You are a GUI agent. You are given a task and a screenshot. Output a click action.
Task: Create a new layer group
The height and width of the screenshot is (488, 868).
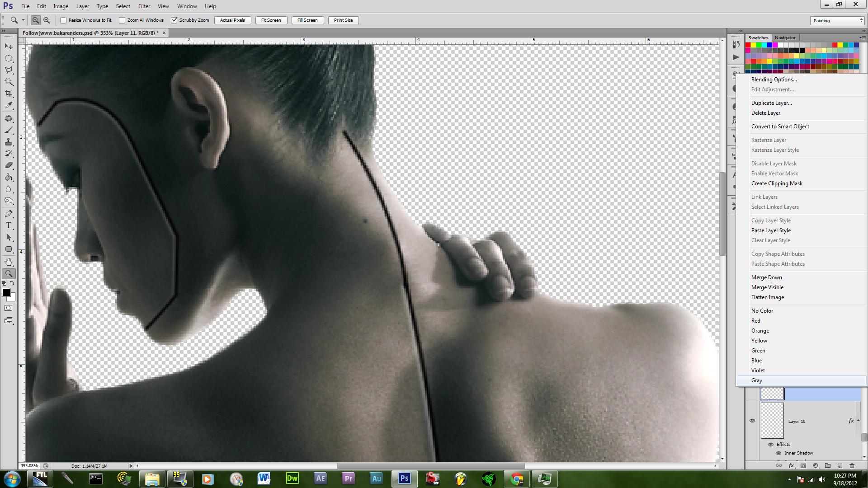point(828,465)
